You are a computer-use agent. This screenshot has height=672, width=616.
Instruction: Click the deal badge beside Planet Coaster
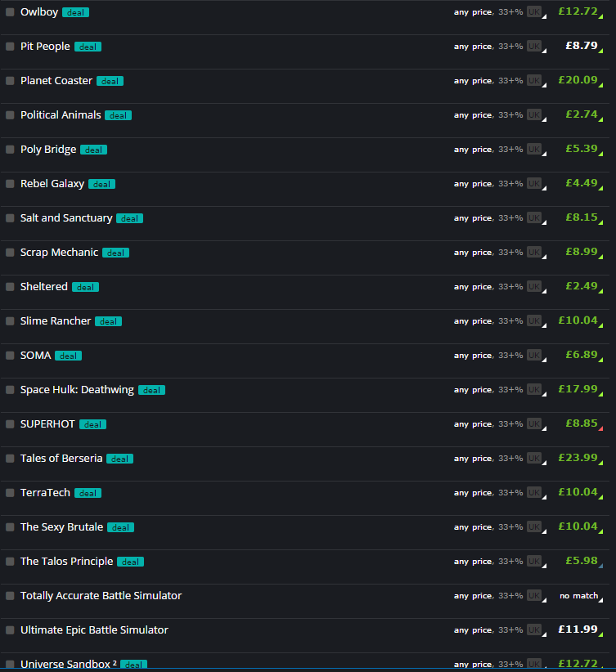tap(110, 82)
